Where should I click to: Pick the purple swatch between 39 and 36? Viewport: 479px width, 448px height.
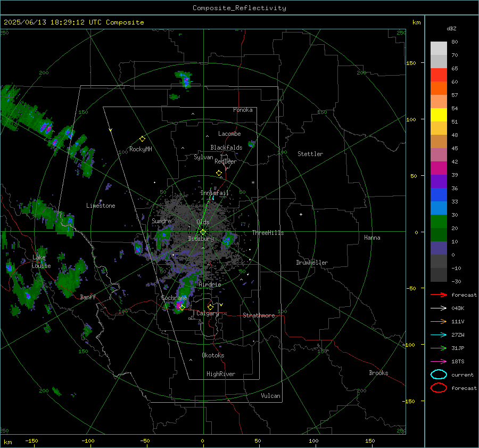[439, 182]
